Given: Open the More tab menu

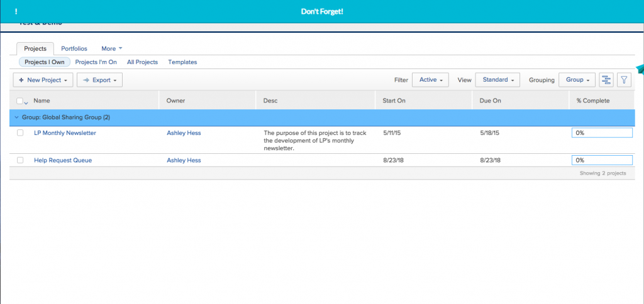Looking at the screenshot, I should (112, 48).
